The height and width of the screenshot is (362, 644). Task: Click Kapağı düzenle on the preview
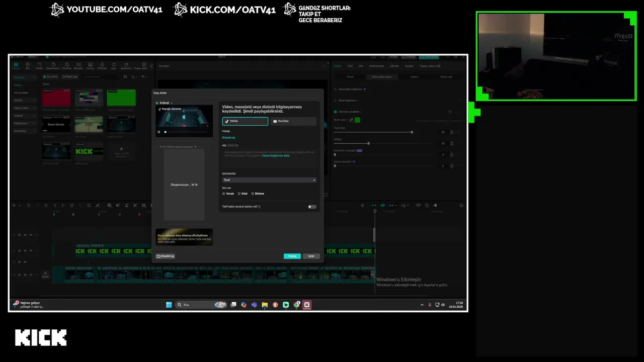click(x=170, y=109)
